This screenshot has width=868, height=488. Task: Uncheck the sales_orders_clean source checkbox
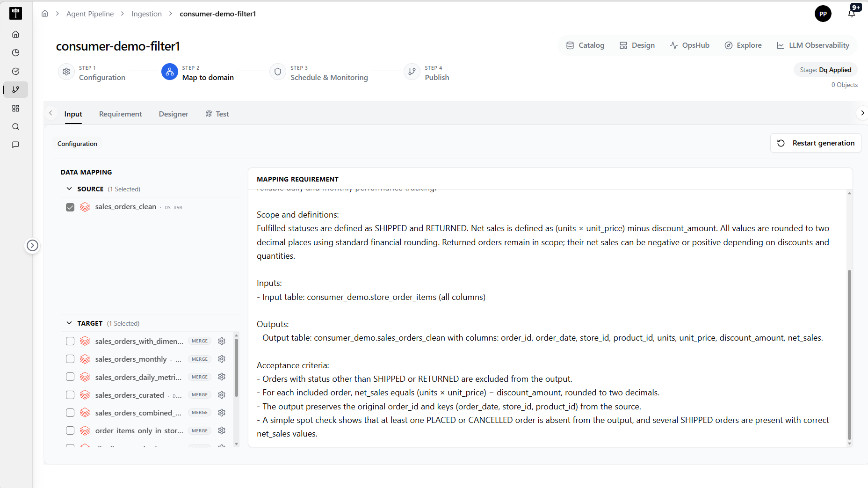click(70, 207)
